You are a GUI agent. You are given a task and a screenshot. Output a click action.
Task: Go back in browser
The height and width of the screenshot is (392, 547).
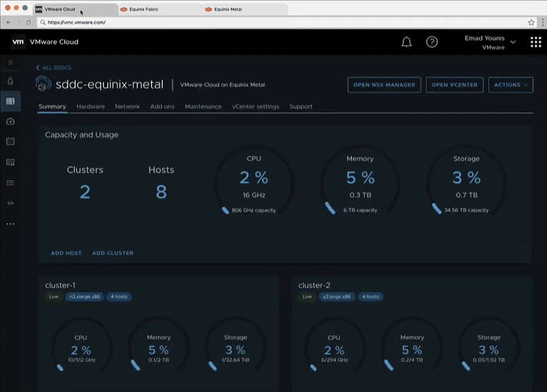coord(8,23)
